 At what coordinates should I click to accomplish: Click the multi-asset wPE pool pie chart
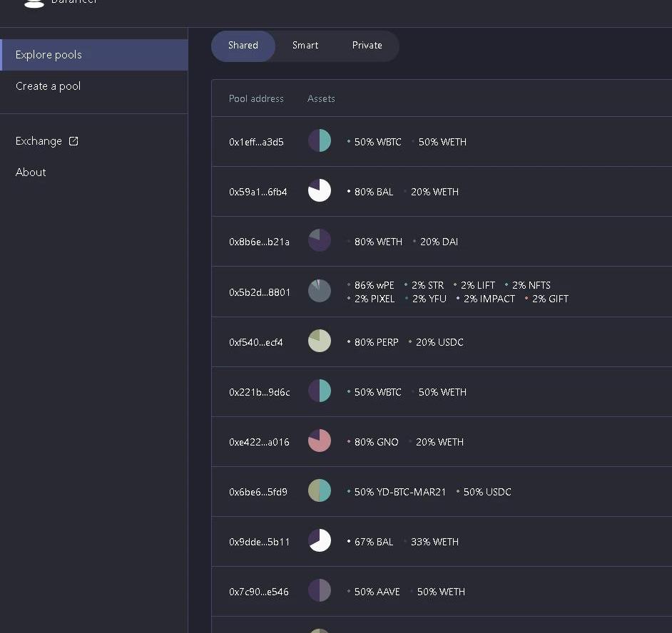[x=320, y=291]
